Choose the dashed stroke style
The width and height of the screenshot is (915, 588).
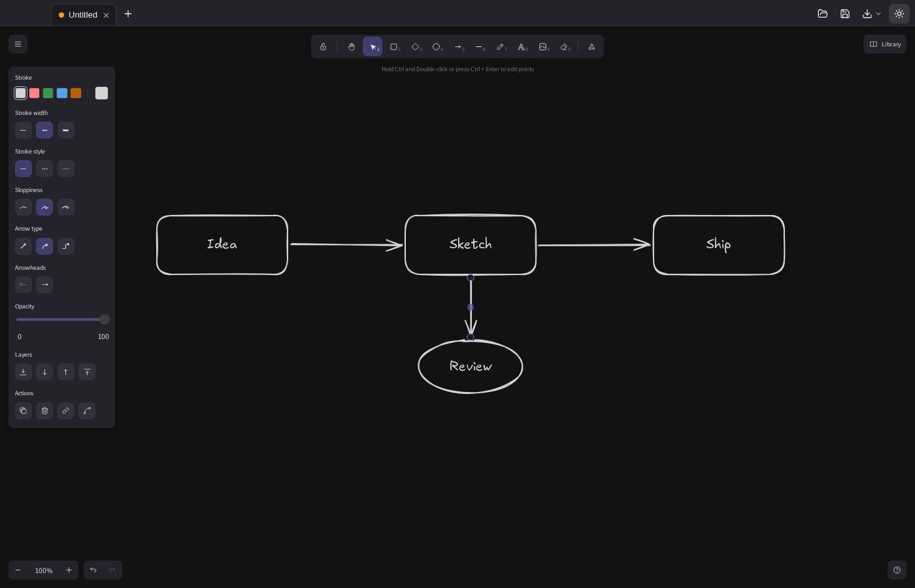[x=44, y=169]
